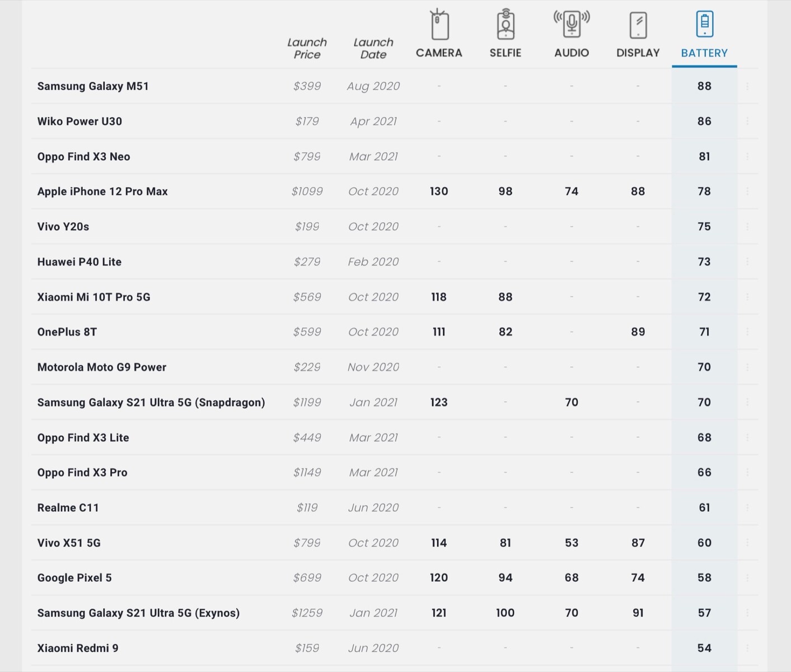Sort by the Camera column icon
Image resolution: width=791 pixels, height=672 pixels.
tap(439, 25)
